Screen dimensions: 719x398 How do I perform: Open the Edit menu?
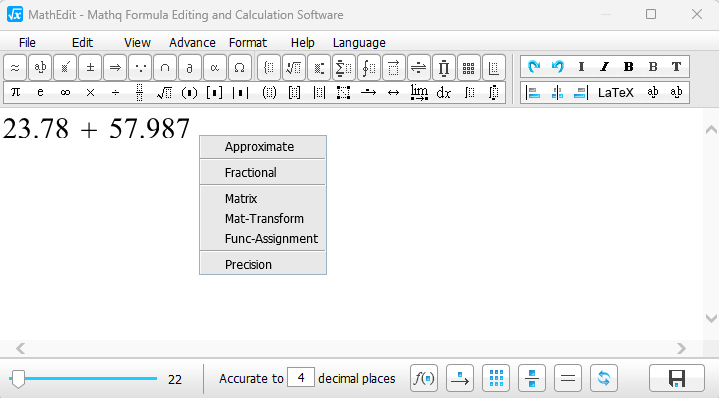83,43
